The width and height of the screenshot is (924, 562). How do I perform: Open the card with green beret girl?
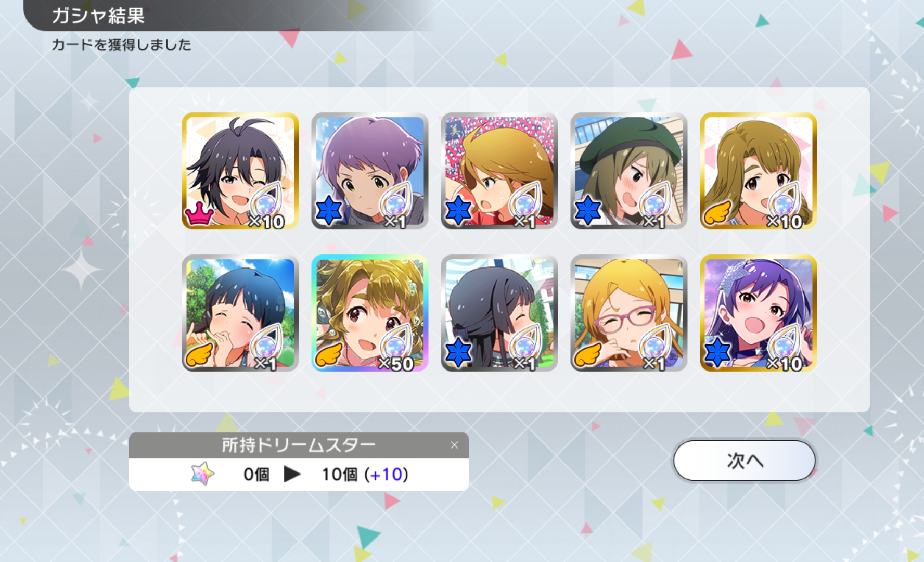tap(629, 171)
